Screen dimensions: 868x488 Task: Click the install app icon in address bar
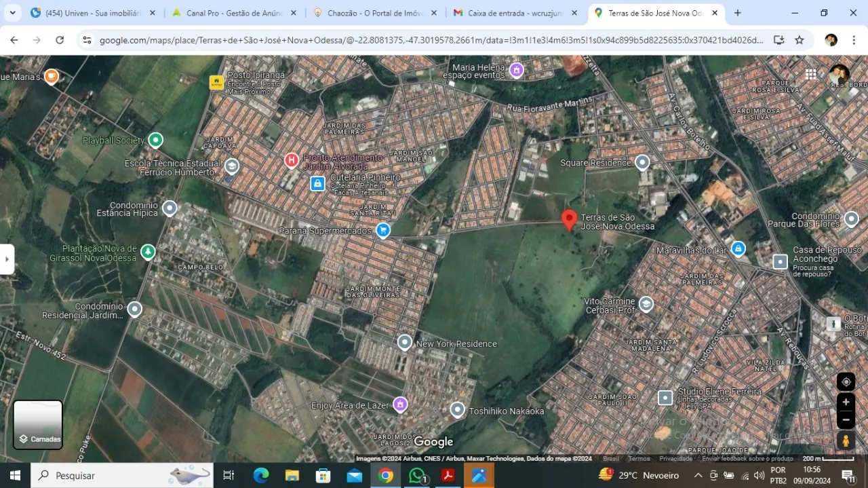tap(778, 40)
